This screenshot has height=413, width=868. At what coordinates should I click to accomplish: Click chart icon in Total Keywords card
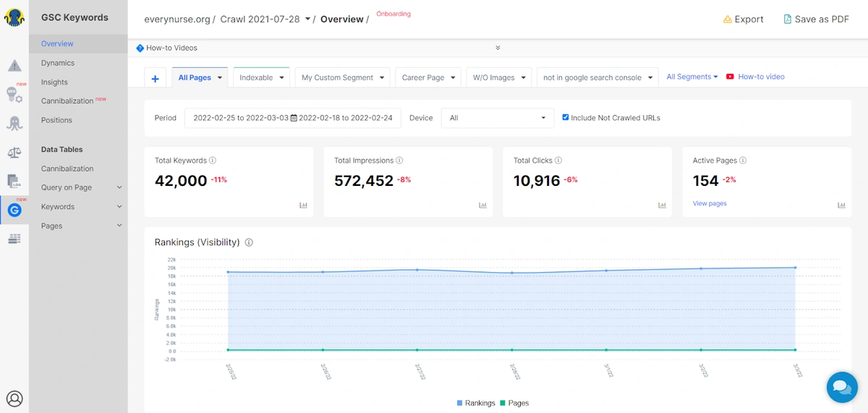pyautogui.click(x=303, y=205)
